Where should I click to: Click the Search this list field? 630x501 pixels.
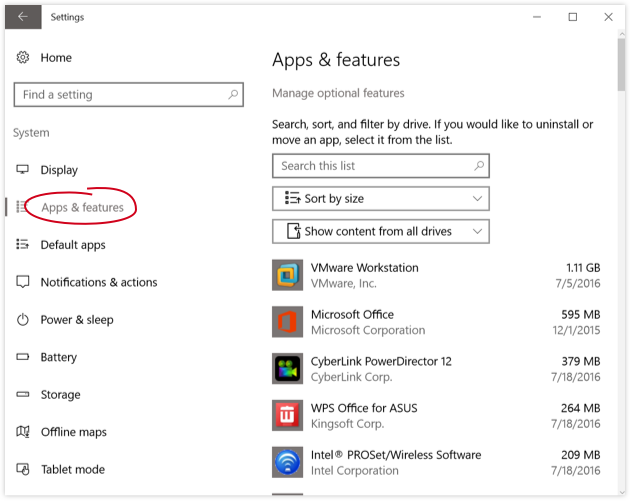pyautogui.click(x=381, y=166)
